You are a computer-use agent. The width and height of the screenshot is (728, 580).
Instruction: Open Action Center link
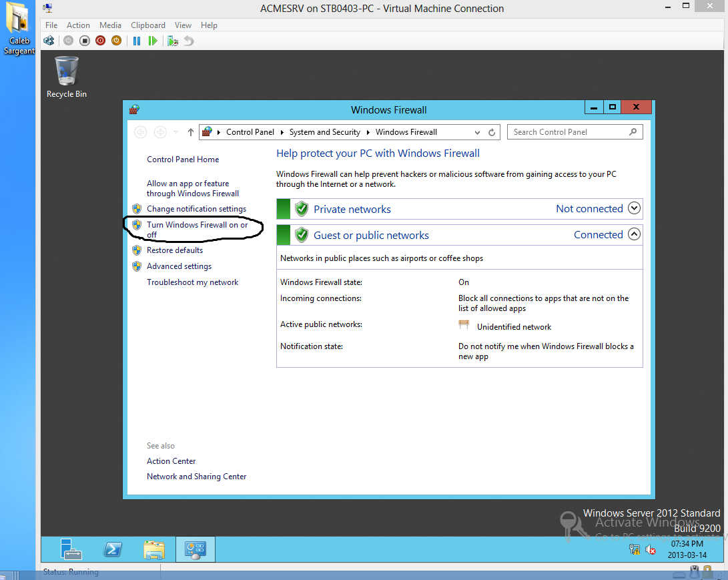[171, 461]
